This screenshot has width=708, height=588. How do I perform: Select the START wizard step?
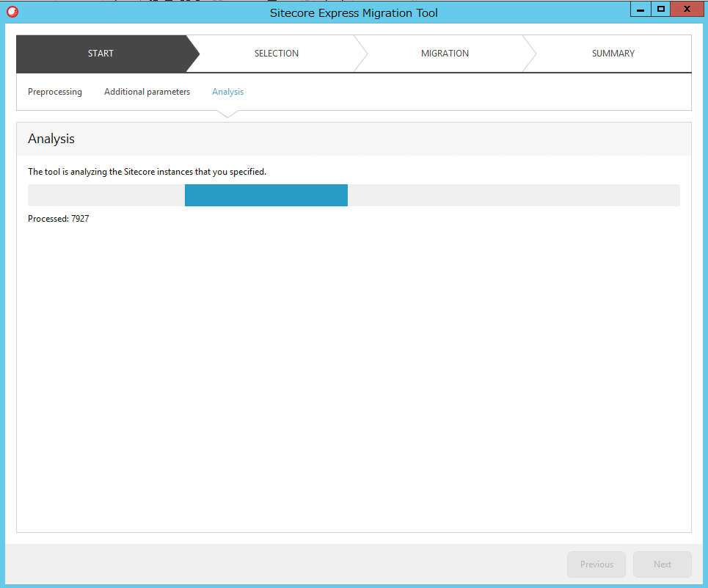pyautogui.click(x=101, y=54)
